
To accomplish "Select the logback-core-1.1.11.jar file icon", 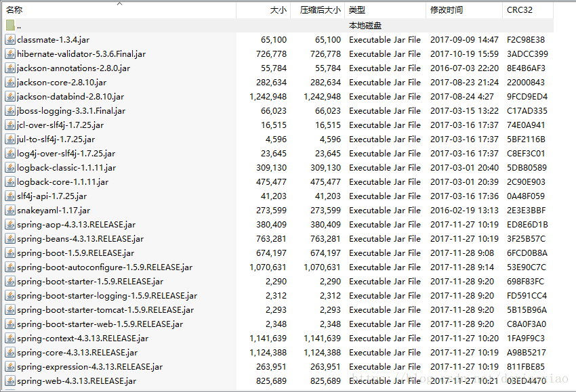I will click(x=10, y=182).
